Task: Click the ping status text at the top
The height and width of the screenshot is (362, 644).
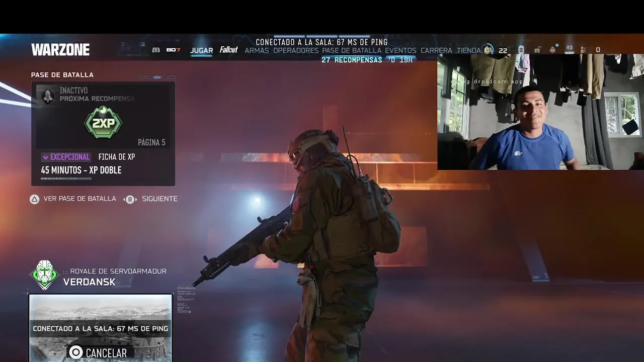Action: pyautogui.click(x=321, y=42)
